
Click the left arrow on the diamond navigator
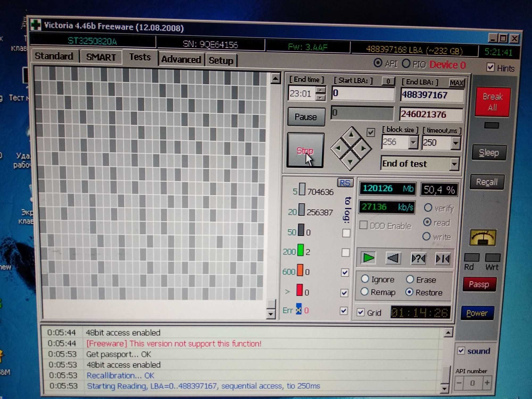click(338, 148)
